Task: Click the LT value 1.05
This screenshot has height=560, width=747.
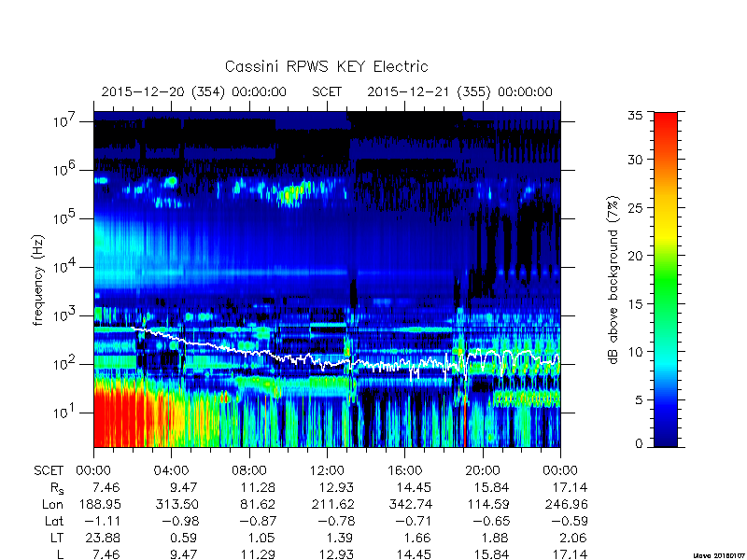Action: click(262, 539)
